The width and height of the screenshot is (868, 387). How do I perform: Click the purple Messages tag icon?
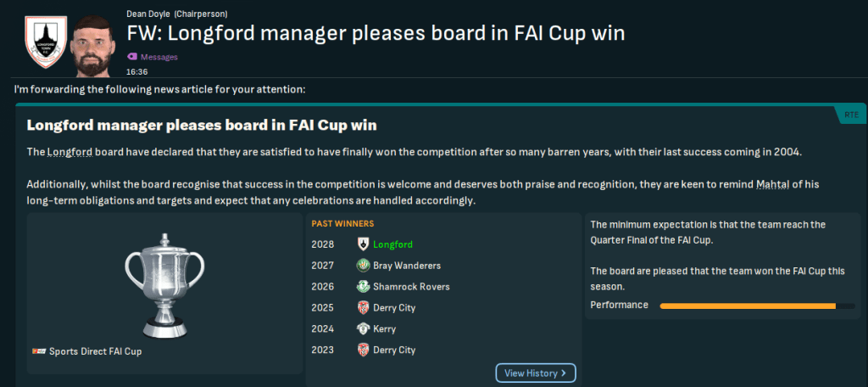131,57
